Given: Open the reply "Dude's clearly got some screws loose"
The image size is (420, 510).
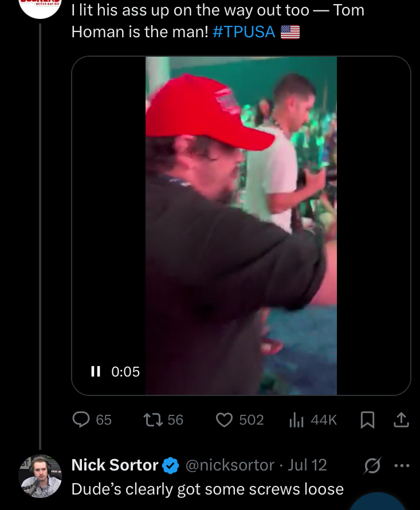Looking at the screenshot, I should (207, 489).
